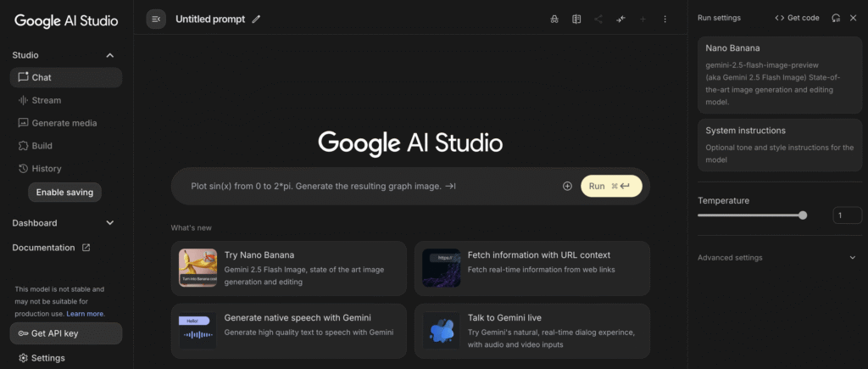868x369 pixels.
Task: Open Stream section
Action: [66, 100]
